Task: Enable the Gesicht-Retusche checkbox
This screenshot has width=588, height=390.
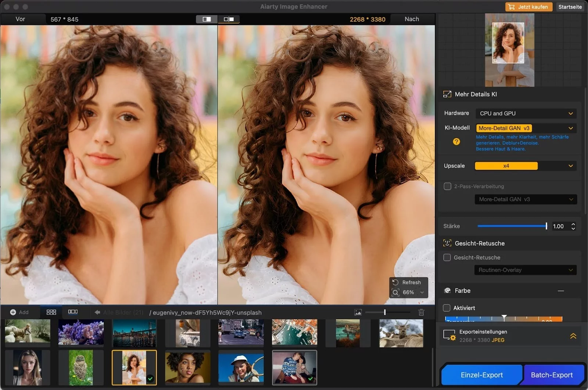Action: [447, 257]
